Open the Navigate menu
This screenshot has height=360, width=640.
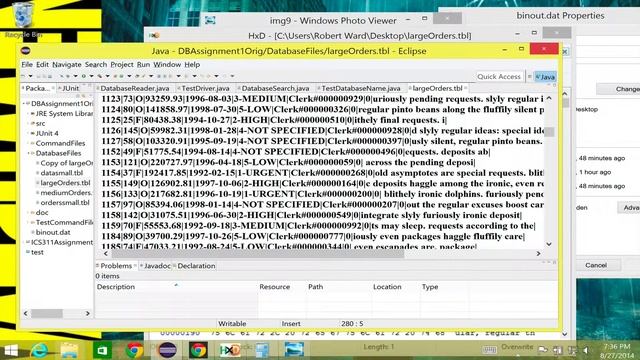pyautogui.click(x=67, y=64)
